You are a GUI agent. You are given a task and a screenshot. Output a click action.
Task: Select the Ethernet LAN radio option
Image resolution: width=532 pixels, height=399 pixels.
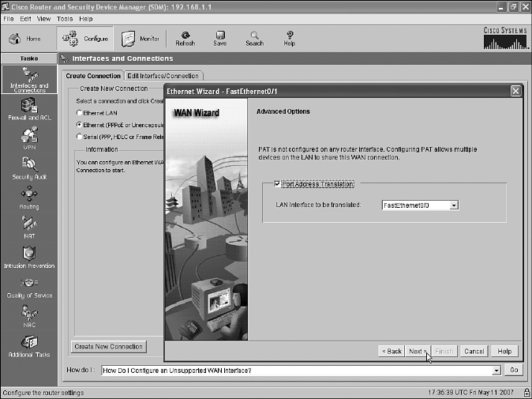79,113
